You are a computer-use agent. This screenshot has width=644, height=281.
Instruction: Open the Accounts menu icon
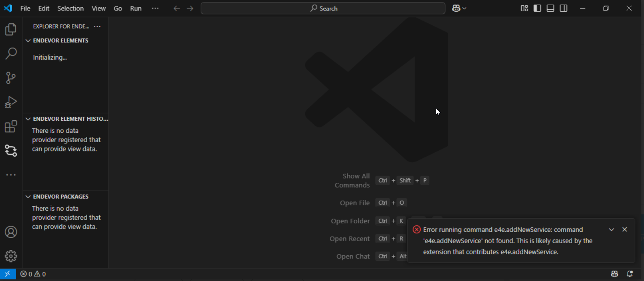click(11, 232)
